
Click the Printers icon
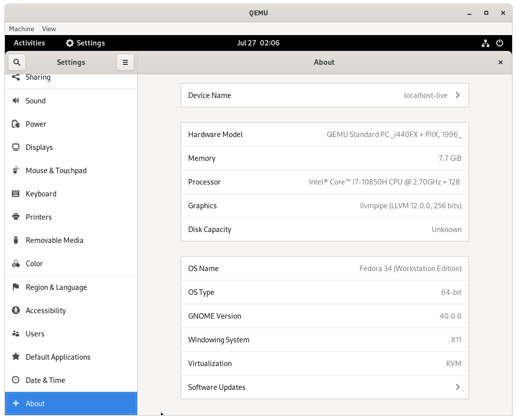[x=15, y=217]
